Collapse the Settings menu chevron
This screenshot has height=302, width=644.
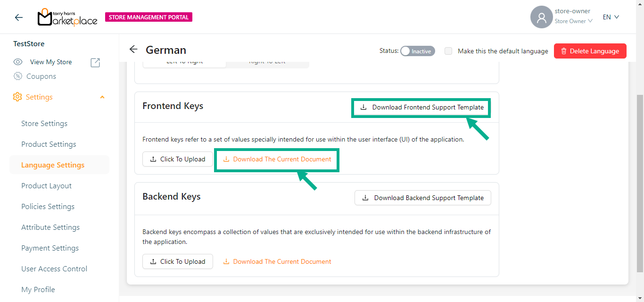(102, 97)
